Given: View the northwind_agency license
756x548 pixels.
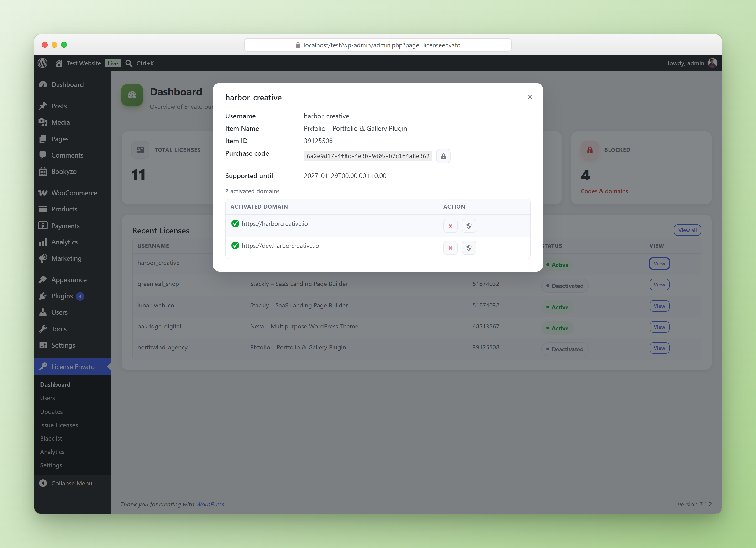Looking at the screenshot, I should (x=659, y=348).
